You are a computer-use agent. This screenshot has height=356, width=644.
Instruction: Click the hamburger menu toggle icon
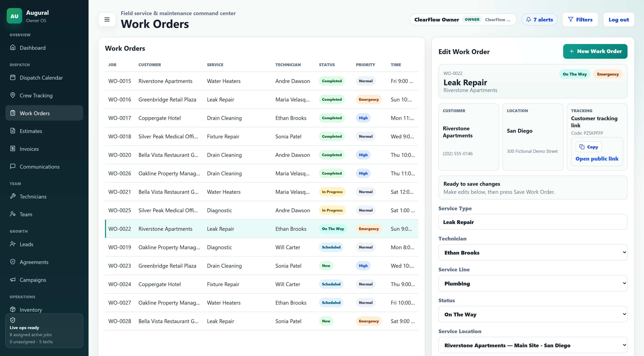(x=107, y=19)
